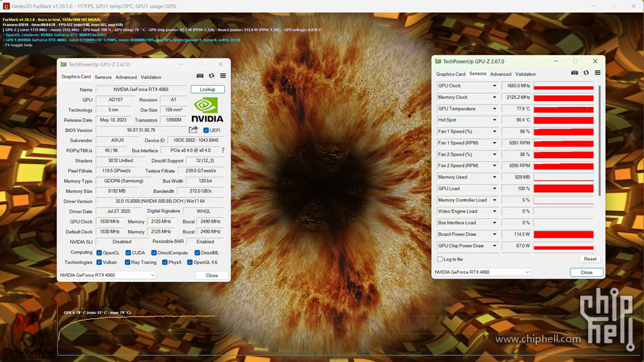This screenshot has height=362, width=644.
Task: Toggle the OpenGL 4.6 checkbox
Action: tap(190, 262)
